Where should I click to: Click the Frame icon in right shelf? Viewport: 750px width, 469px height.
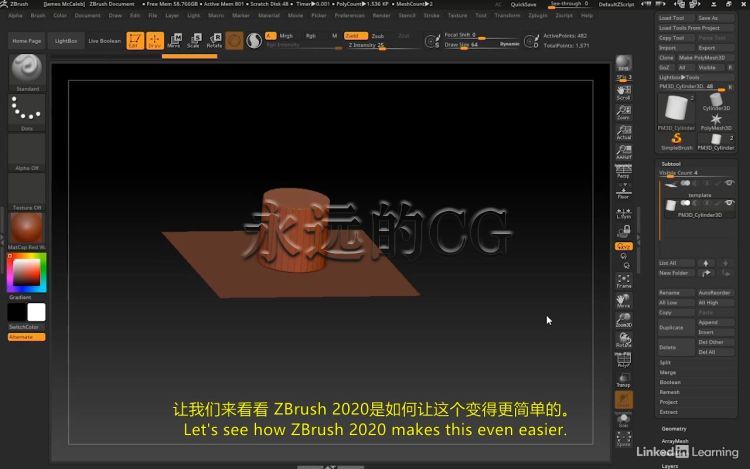click(x=624, y=281)
